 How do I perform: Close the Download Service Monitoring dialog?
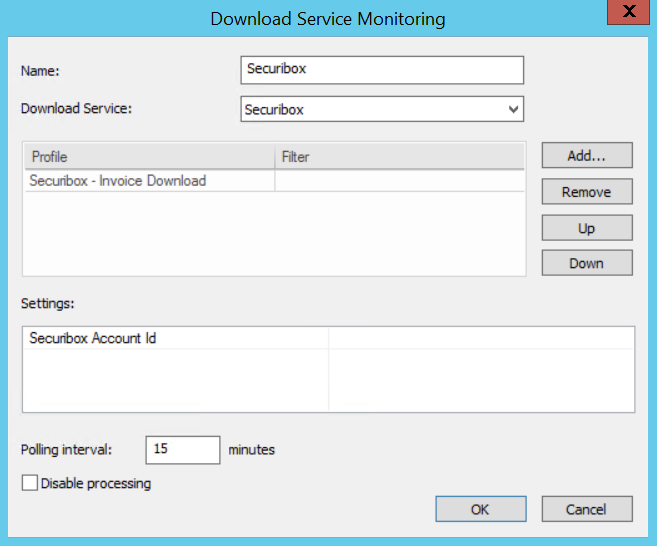click(x=629, y=12)
